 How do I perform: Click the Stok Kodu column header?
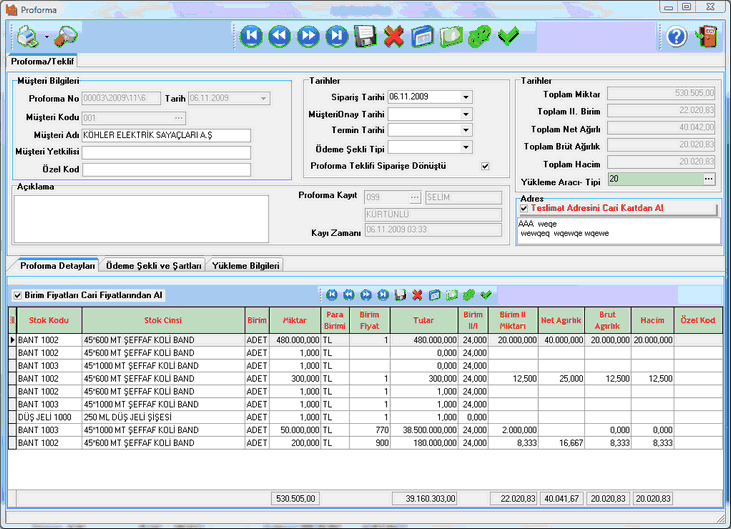click(49, 320)
